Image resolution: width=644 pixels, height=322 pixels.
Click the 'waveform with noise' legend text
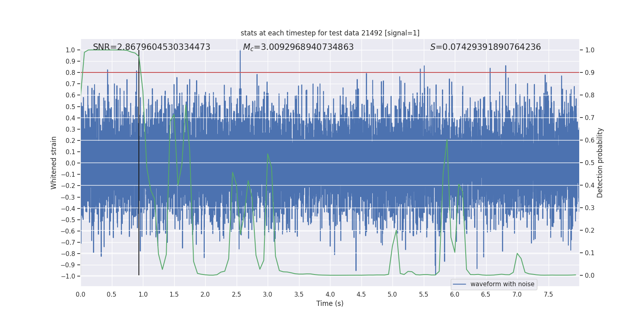(x=502, y=284)
